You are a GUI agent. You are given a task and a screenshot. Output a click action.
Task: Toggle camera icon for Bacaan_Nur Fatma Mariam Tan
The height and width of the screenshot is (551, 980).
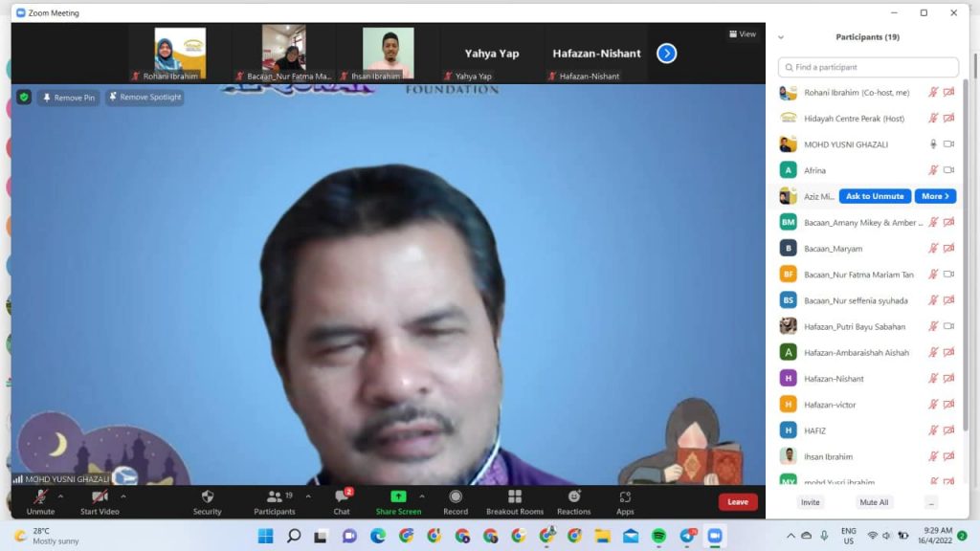948,275
